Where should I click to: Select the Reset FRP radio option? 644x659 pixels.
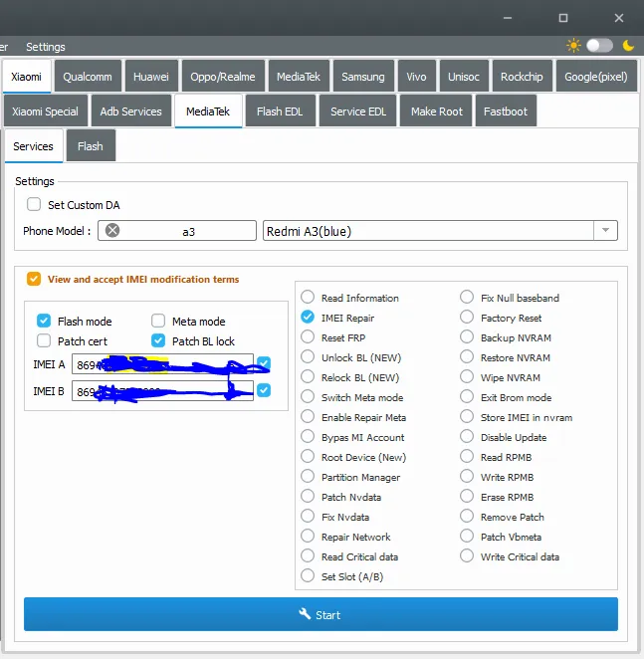pyautogui.click(x=308, y=337)
